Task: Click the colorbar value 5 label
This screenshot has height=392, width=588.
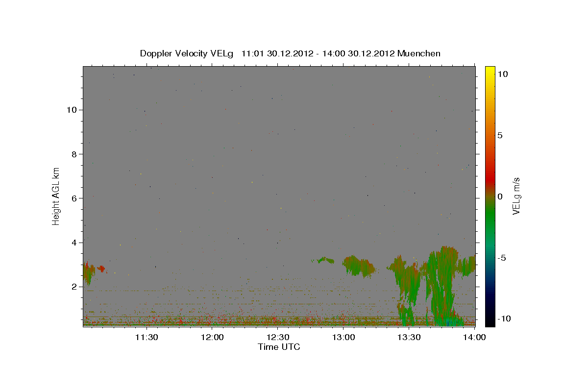Action: (500, 135)
